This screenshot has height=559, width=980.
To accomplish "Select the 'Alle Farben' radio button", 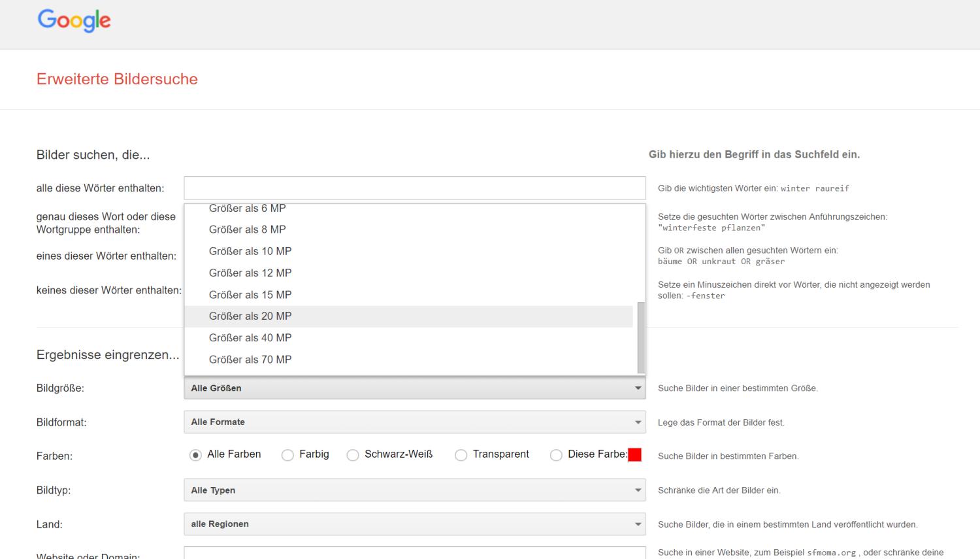I will pyautogui.click(x=195, y=455).
